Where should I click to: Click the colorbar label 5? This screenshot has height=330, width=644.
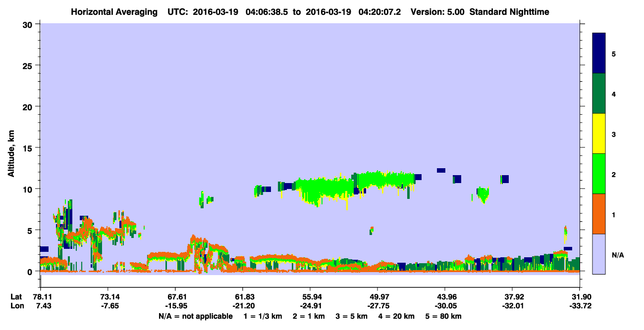point(614,53)
